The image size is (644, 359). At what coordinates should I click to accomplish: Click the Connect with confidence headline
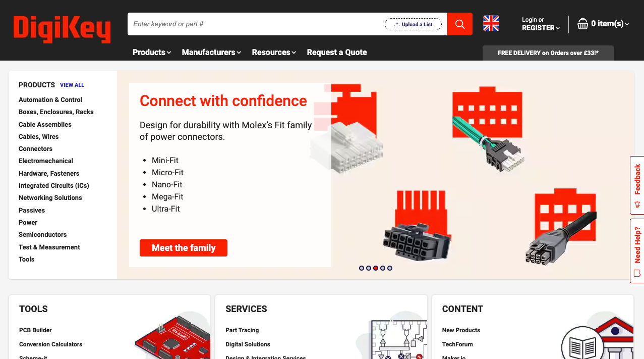click(223, 101)
